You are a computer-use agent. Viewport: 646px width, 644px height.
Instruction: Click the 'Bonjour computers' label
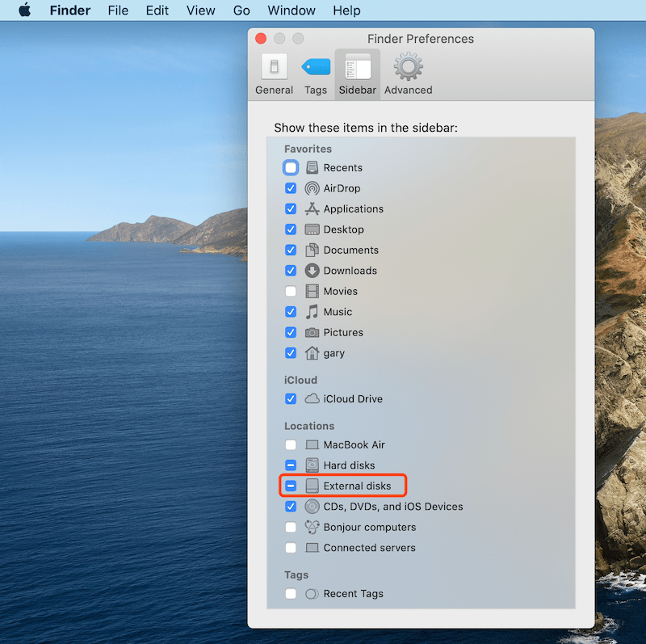coord(370,527)
